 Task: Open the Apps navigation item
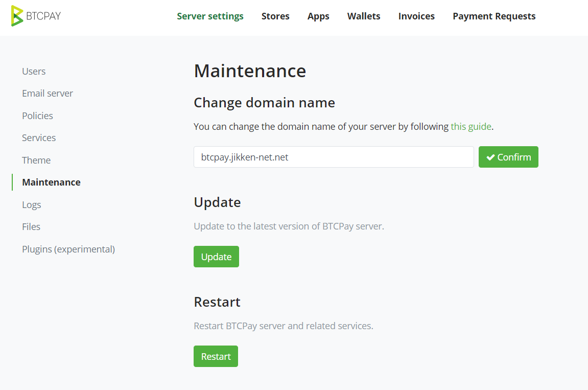pos(318,16)
